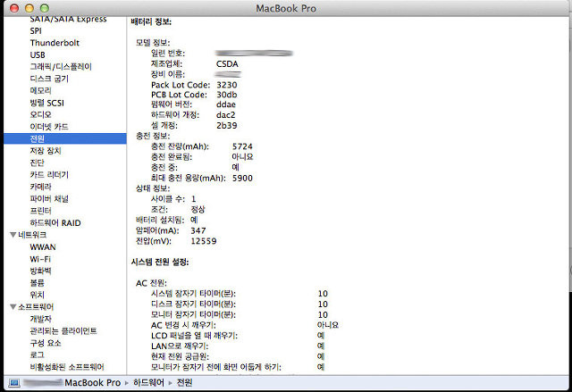This screenshot has width=572, height=392.
Task: Click amperage value 347
Action: pos(198,230)
